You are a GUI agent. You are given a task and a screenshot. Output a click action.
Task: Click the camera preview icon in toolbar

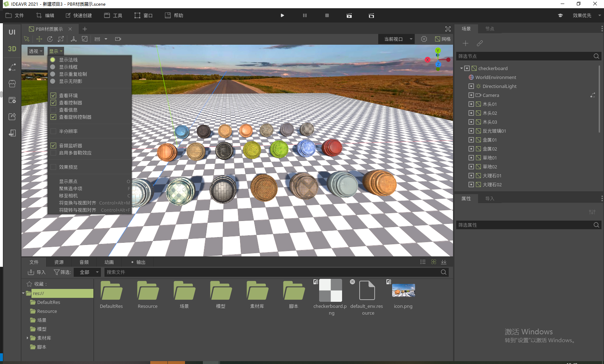(x=118, y=39)
